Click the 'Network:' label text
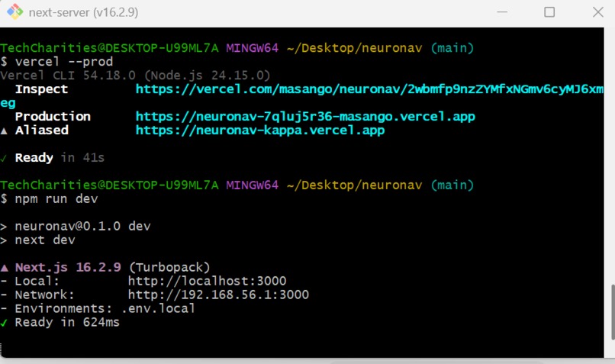This screenshot has width=615, height=364. [x=44, y=295]
